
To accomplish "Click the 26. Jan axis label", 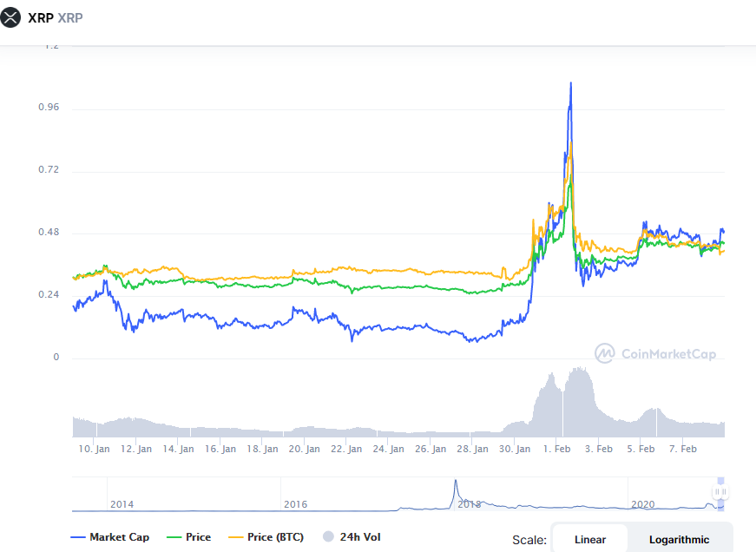I will point(431,449).
